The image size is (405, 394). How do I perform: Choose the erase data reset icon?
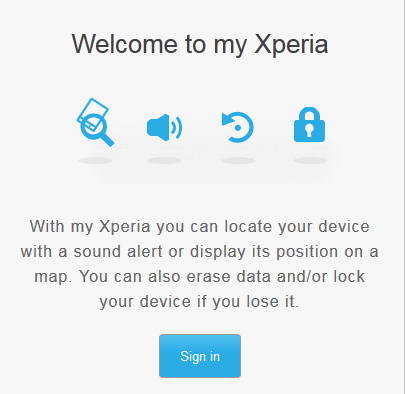pos(238,127)
